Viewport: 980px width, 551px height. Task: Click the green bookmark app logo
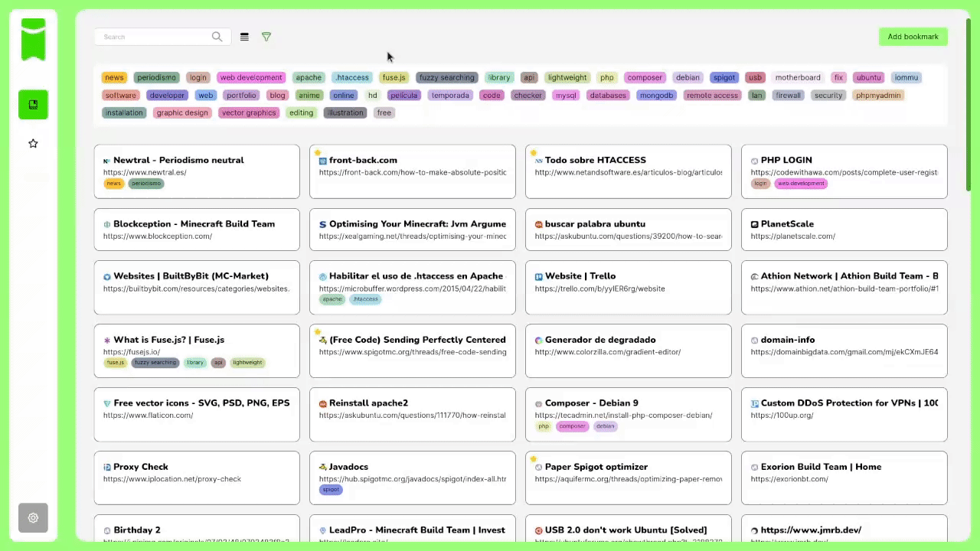33,40
